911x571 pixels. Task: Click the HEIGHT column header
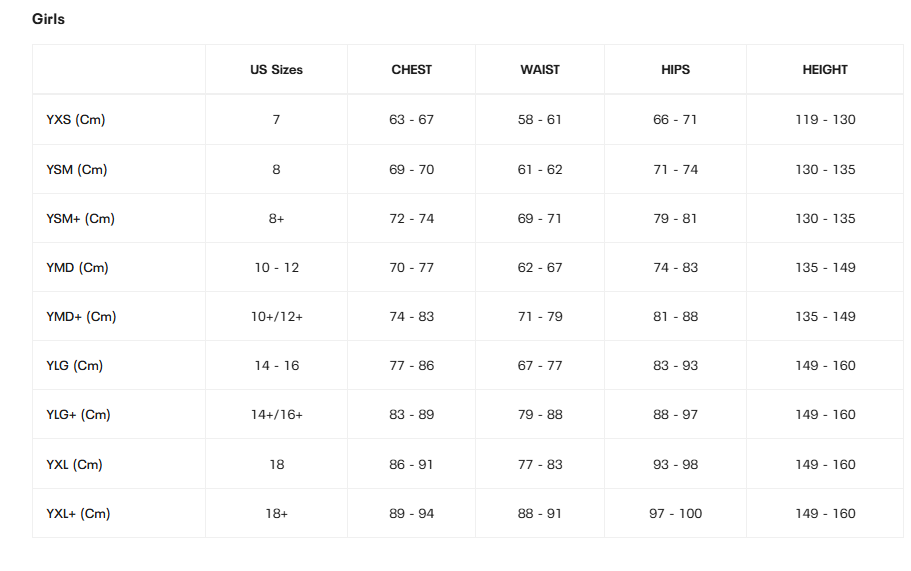[825, 70]
